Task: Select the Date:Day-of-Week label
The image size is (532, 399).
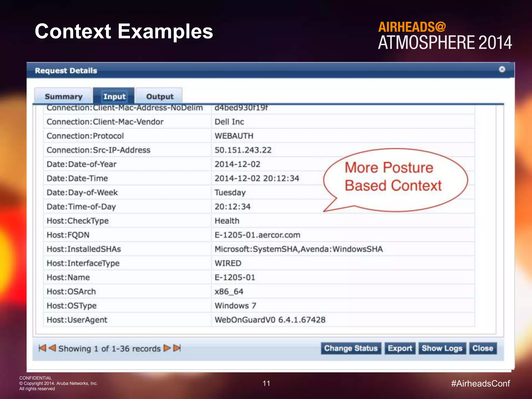Action: click(x=82, y=192)
